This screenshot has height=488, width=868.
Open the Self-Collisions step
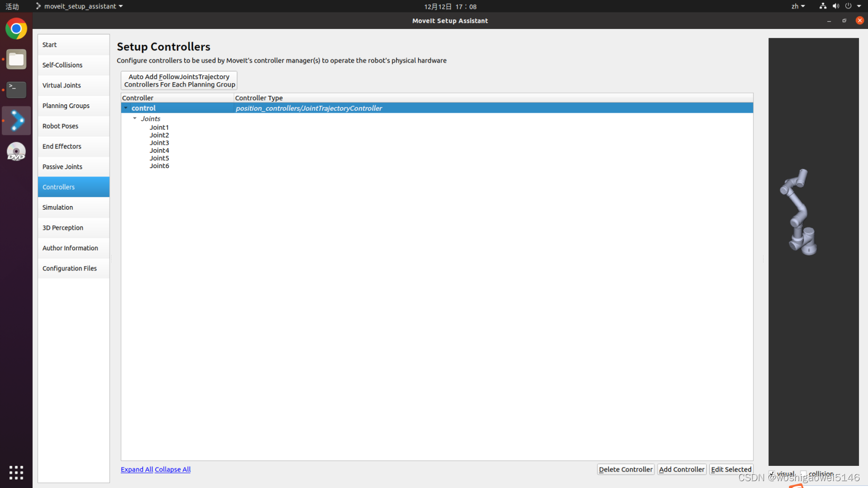coord(74,65)
